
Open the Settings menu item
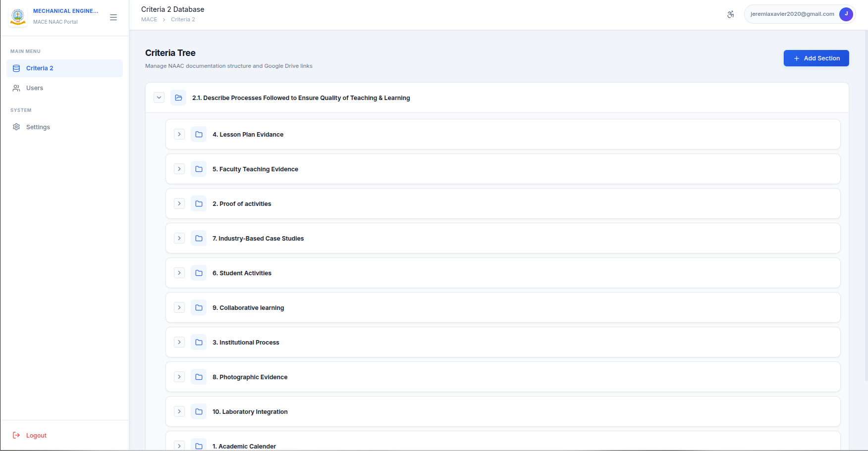click(x=65, y=127)
